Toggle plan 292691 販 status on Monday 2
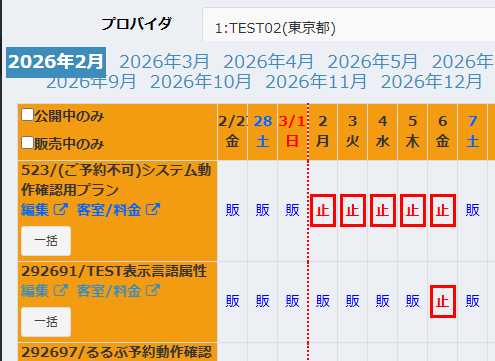 coord(323,301)
